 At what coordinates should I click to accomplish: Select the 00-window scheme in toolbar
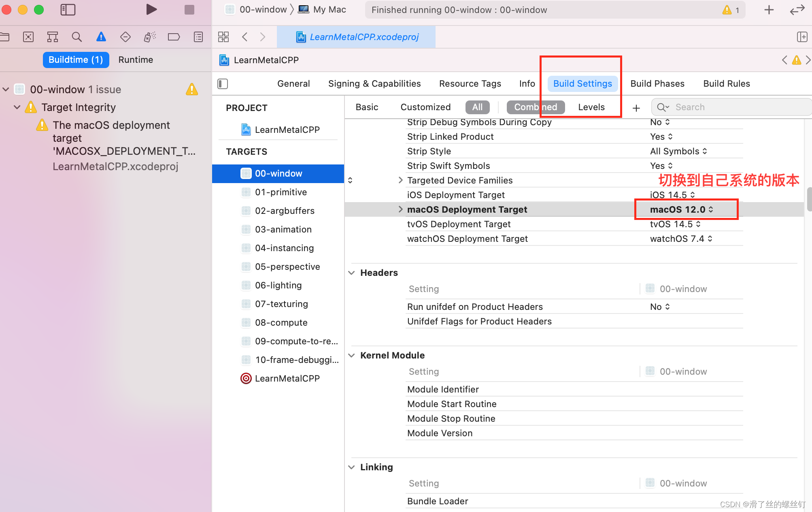[x=256, y=9]
